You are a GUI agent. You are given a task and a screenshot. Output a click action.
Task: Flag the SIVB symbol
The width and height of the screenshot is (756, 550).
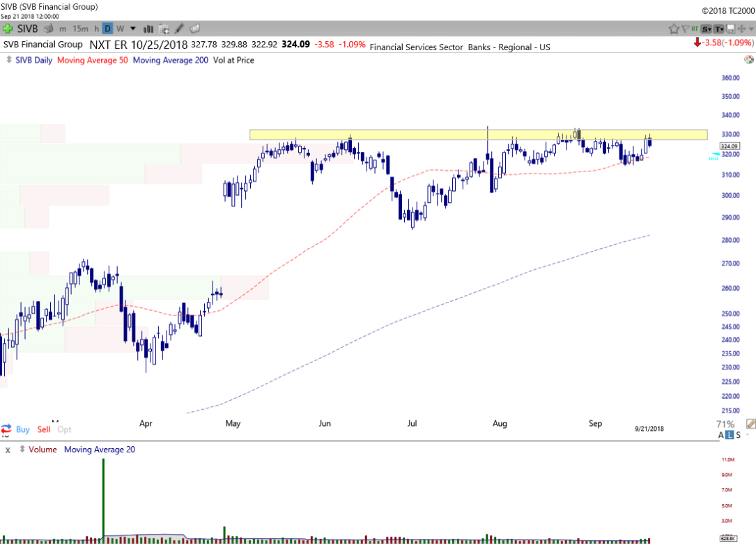[686, 29]
